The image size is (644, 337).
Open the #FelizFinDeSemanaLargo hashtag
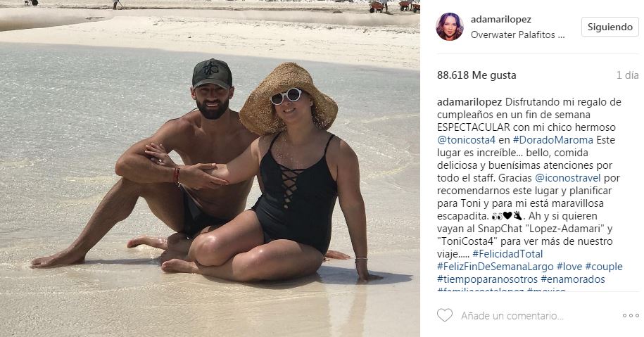(x=495, y=267)
